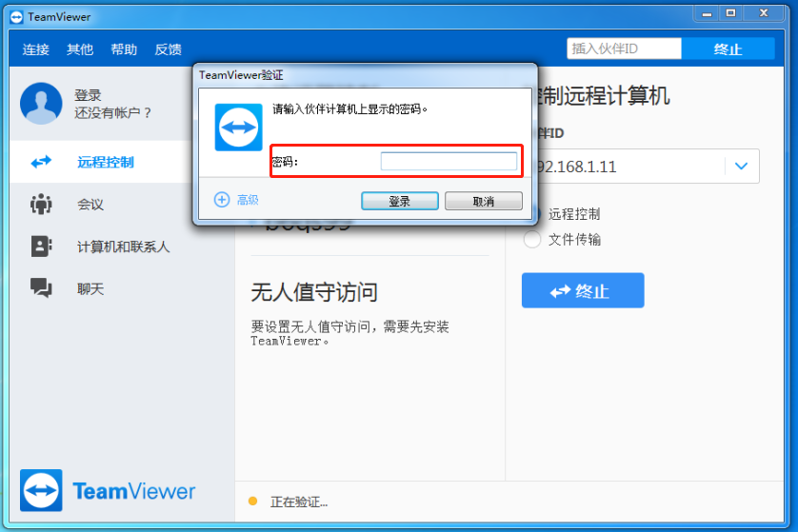Click the plus icon beside 高级
The height and width of the screenshot is (532, 798).
click(x=222, y=200)
